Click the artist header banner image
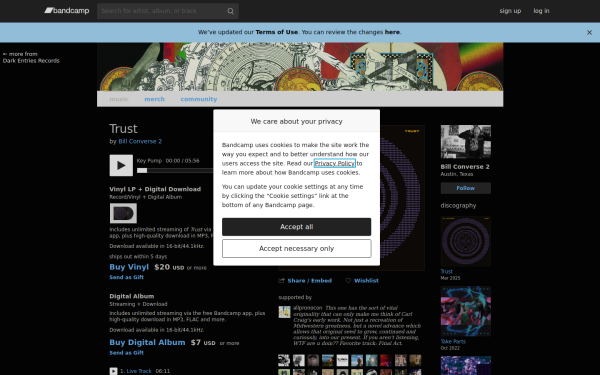The height and width of the screenshot is (375, 600). pyautogui.click(x=300, y=67)
